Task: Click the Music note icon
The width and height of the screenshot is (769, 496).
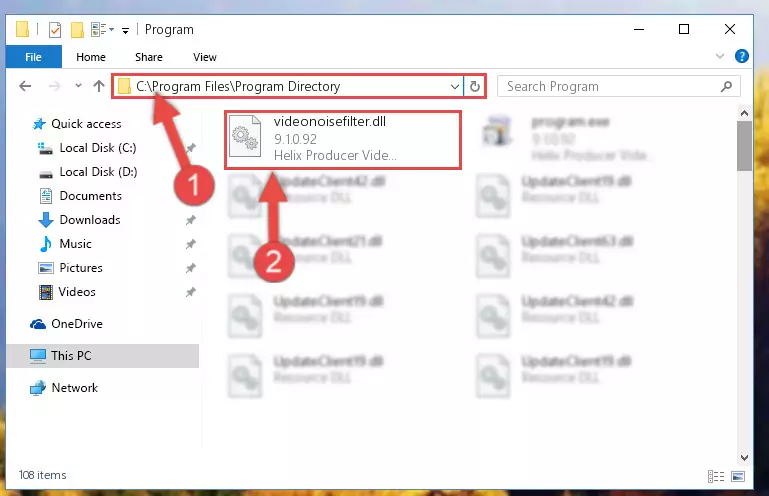Action: [x=46, y=244]
